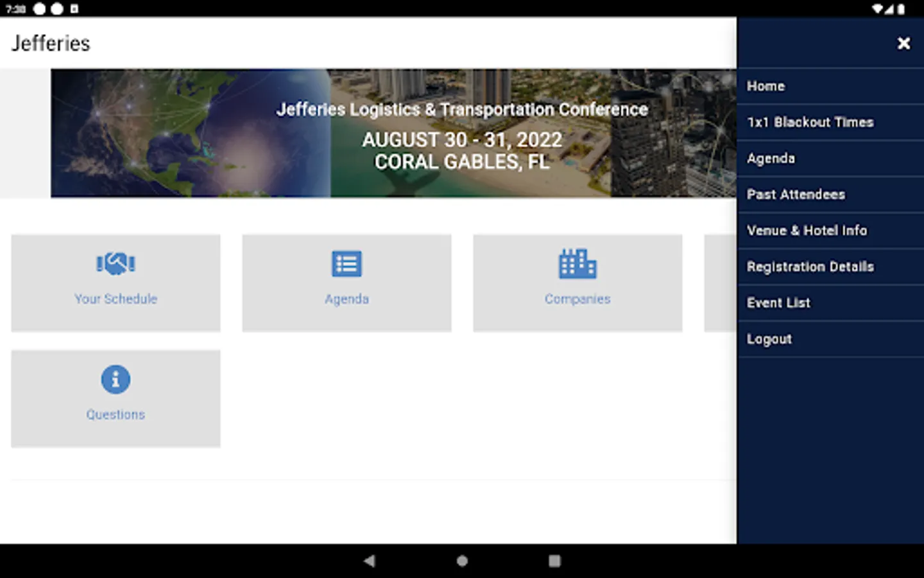924x578 pixels.
Task: Tap the status bar clock
Action: pyautogui.click(x=16, y=9)
